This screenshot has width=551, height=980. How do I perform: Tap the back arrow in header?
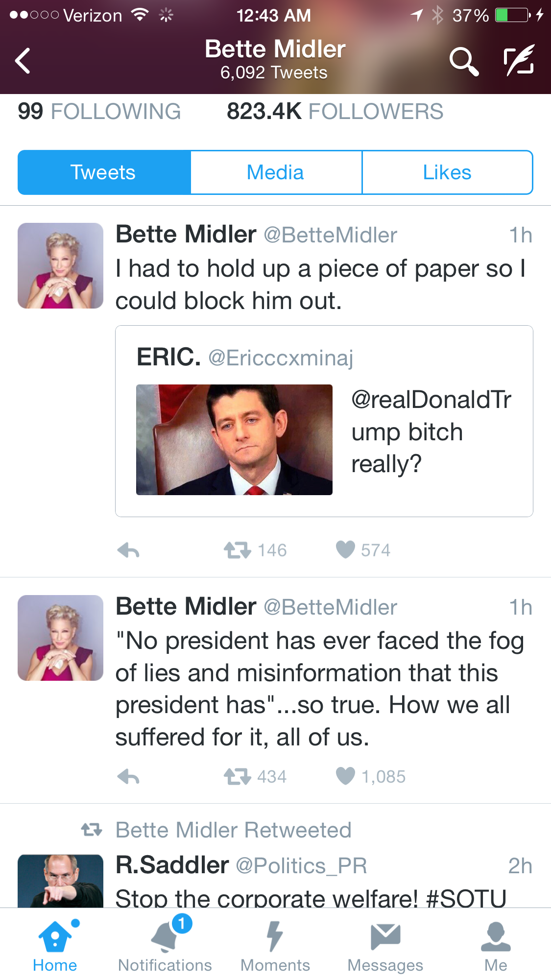(23, 61)
